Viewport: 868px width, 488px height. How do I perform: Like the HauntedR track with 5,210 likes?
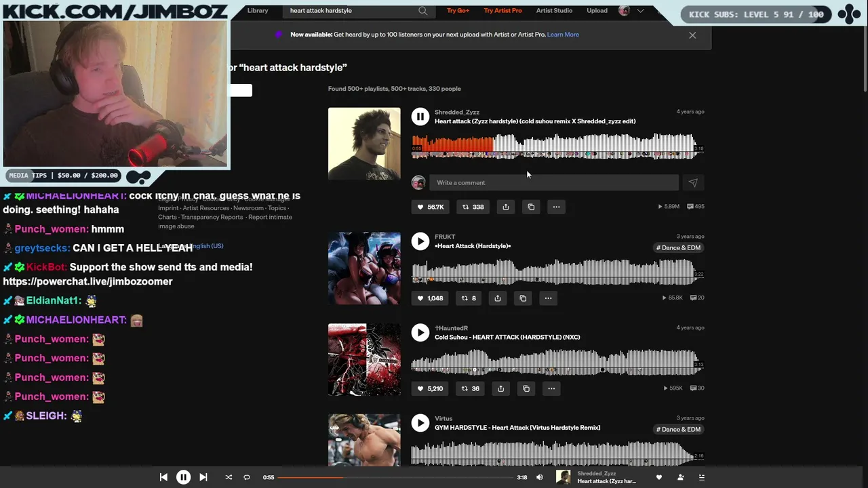tap(430, 388)
